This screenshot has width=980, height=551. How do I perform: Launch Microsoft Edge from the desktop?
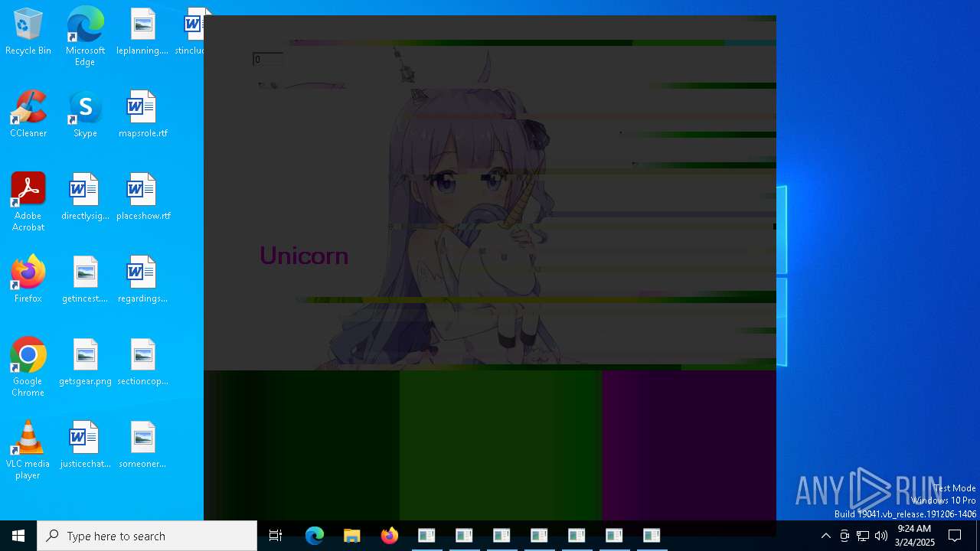[85, 37]
